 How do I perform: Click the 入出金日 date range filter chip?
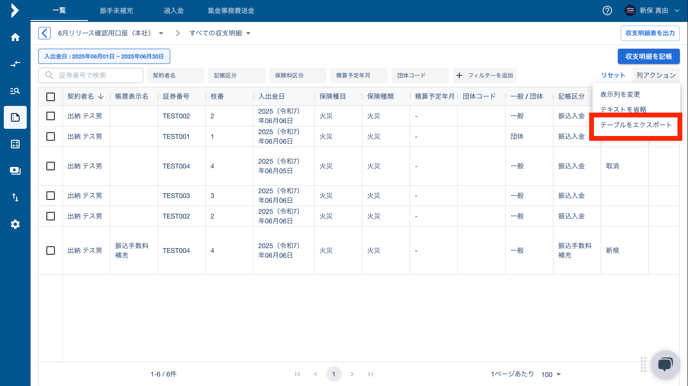click(x=104, y=57)
